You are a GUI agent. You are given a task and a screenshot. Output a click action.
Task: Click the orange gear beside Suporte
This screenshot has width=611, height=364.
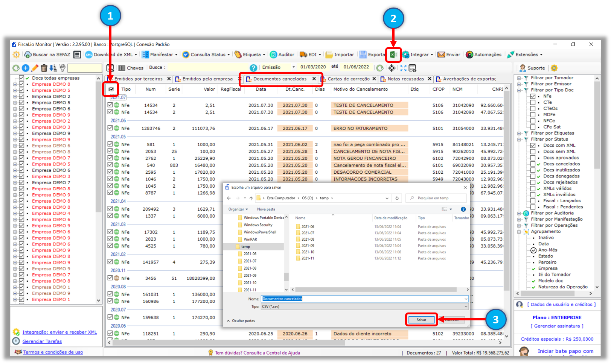[x=554, y=68]
